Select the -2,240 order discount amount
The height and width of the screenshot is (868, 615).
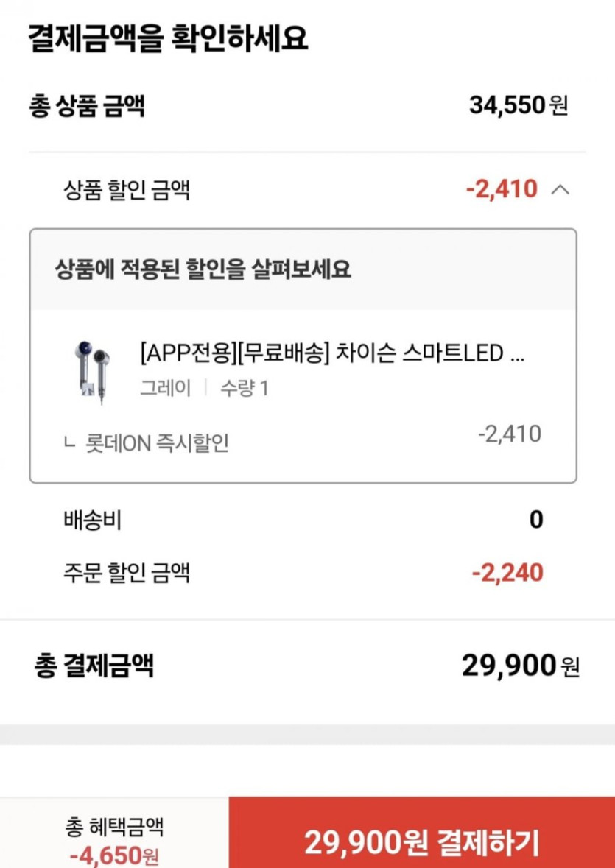[506, 572]
